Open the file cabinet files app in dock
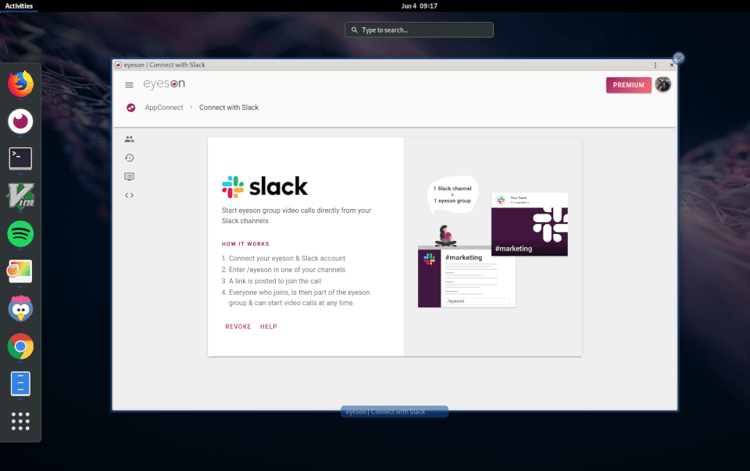Image resolution: width=750 pixels, height=471 pixels. coord(21,383)
